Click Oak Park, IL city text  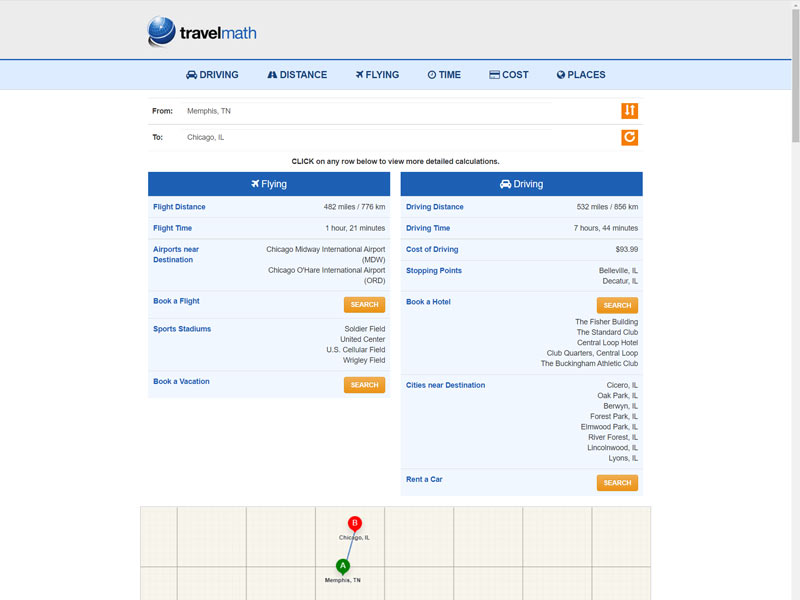coord(617,395)
